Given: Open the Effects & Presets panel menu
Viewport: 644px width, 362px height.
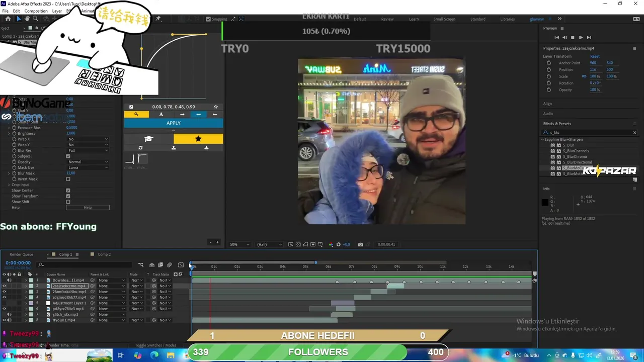Looking at the screenshot, I should click(x=634, y=124).
